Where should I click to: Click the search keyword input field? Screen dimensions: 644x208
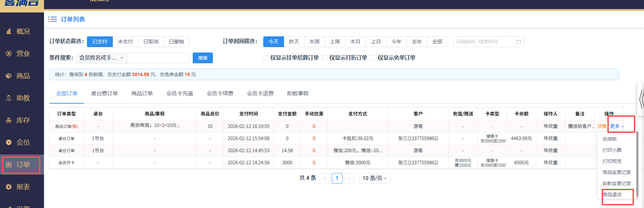[x=158, y=58]
